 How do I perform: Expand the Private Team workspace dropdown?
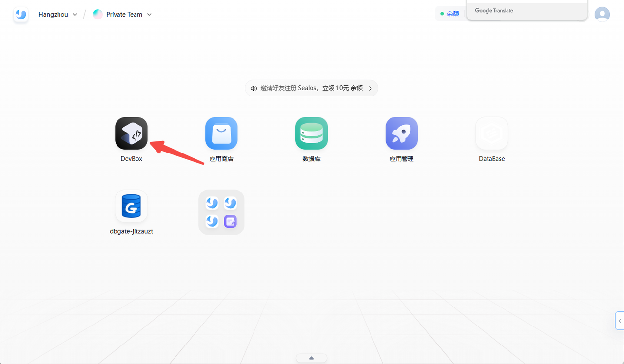point(129,15)
